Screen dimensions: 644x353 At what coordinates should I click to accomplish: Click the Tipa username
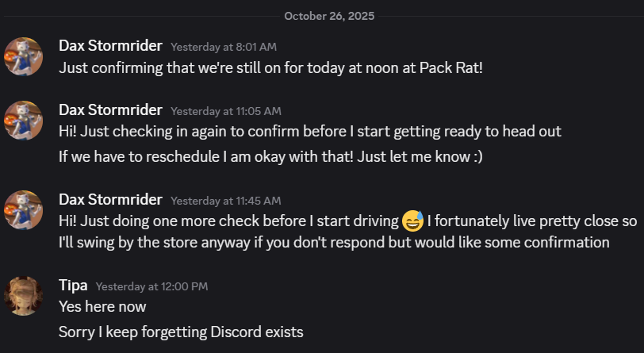pyautogui.click(x=73, y=285)
